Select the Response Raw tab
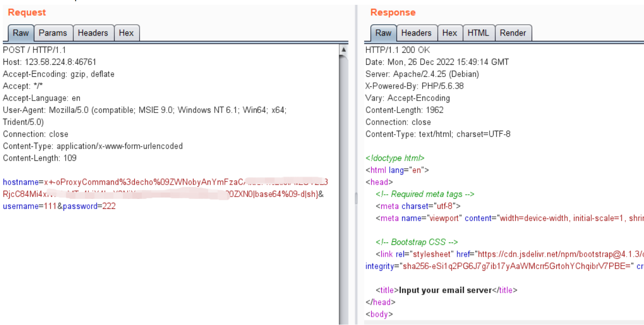This screenshot has height=325, width=644. [x=383, y=33]
